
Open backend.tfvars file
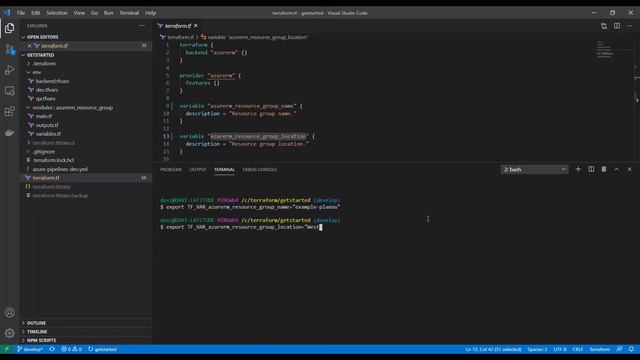[x=52, y=81]
